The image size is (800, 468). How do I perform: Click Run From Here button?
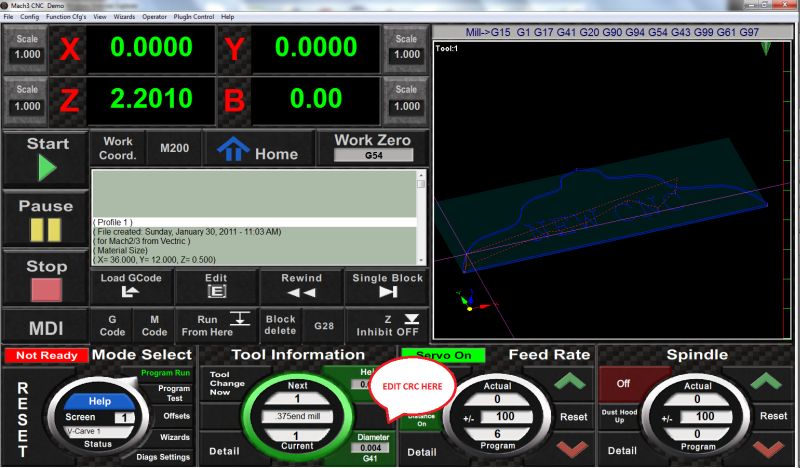216,325
